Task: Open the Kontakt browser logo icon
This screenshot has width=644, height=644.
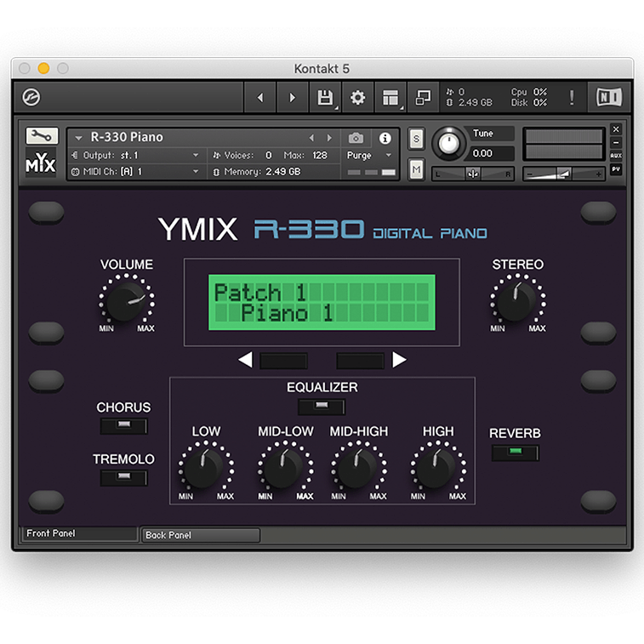Action: (31, 97)
